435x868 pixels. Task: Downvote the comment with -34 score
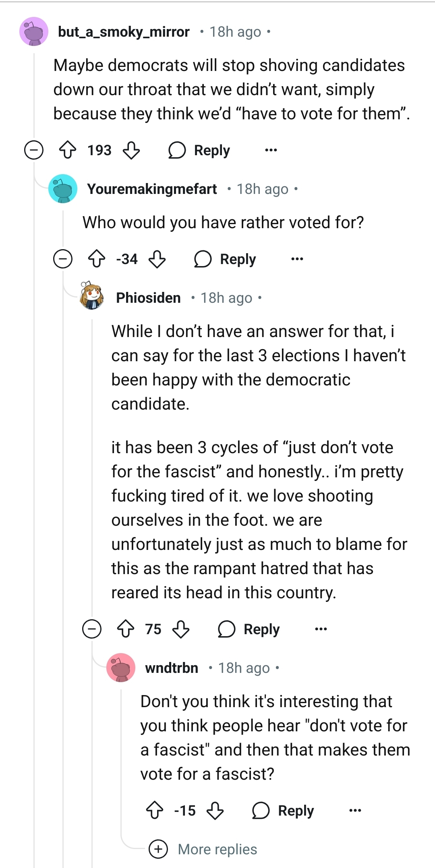pos(157,259)
